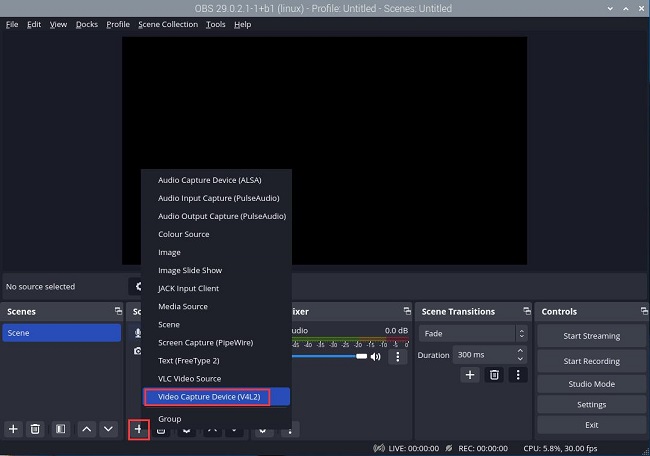The width and height of the screenshot is (650, 456).
Task: Mute the audio using the speaker icon
Action: pyautogui.click(x=376, y=357)
